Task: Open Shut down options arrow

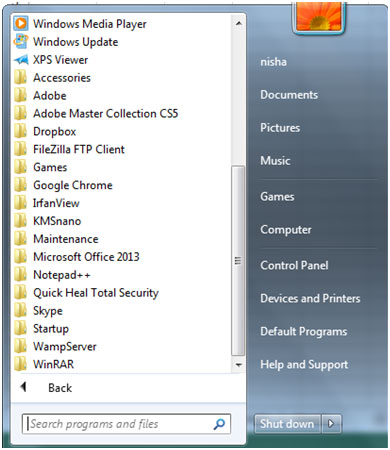Action: point(331,424)
